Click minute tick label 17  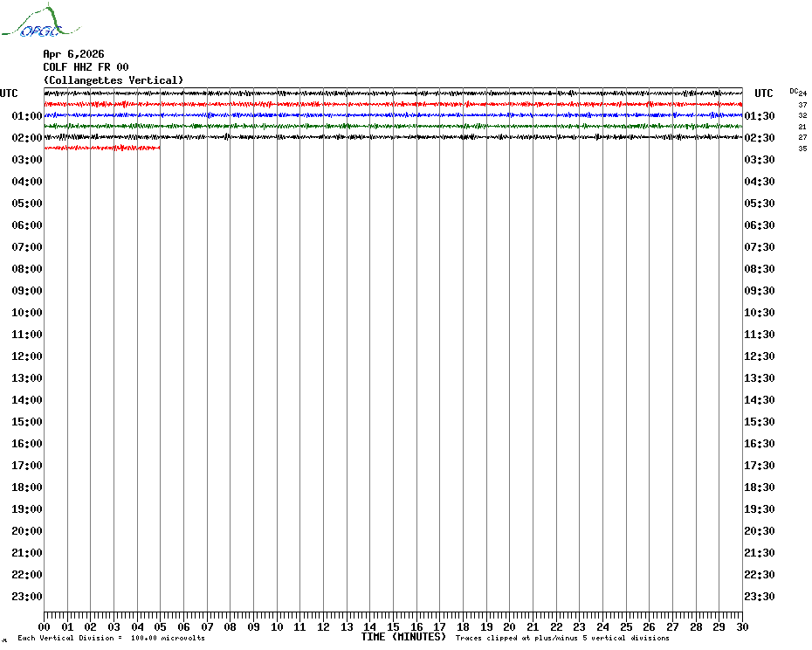(440, 626)
